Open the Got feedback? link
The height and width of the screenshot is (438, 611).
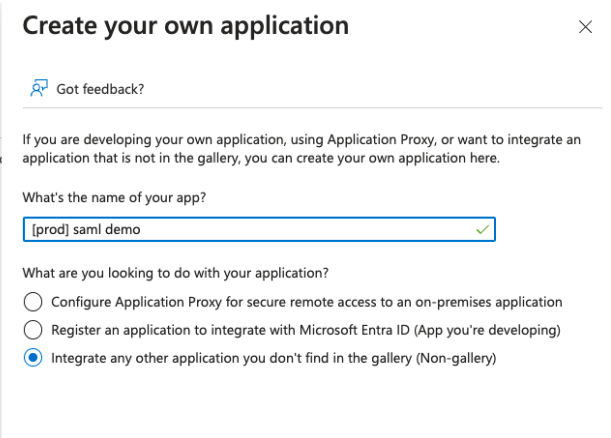100,89
